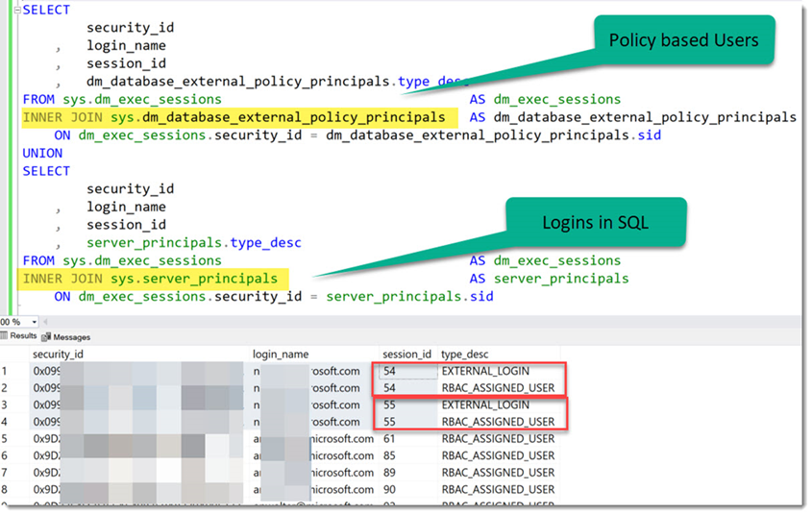The image size is (812, 515).
Task: Select result row number 3
Action: point(5,405)
